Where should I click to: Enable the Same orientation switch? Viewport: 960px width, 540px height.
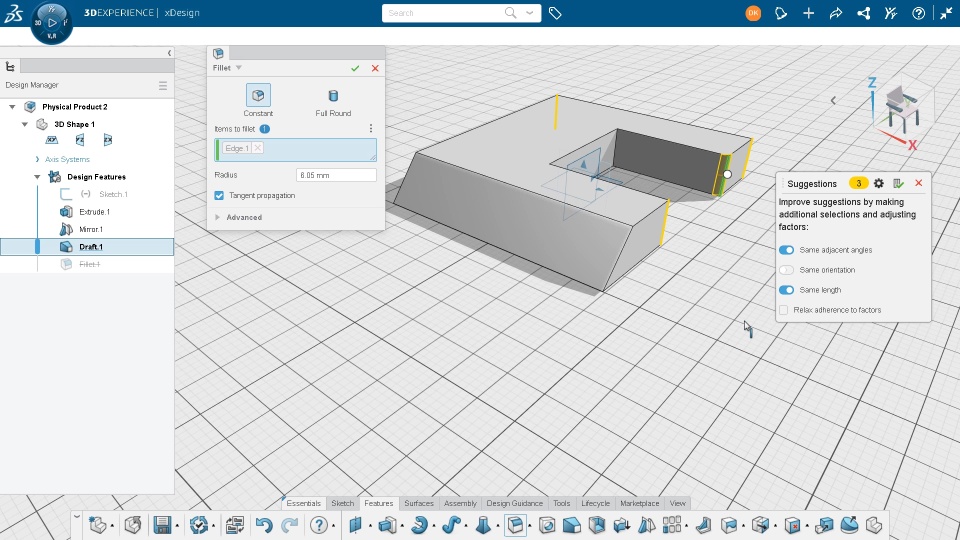(787, 270)
